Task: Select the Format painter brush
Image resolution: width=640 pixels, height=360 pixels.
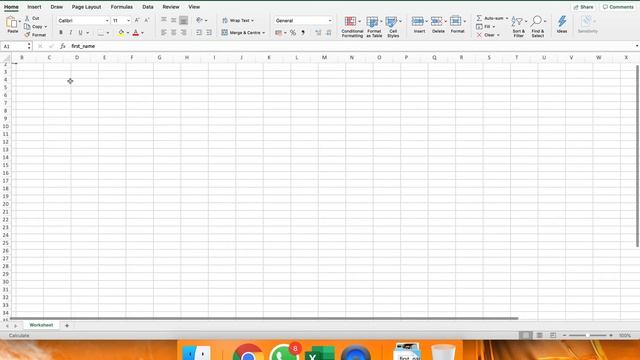Action: [x=27, y=35]
